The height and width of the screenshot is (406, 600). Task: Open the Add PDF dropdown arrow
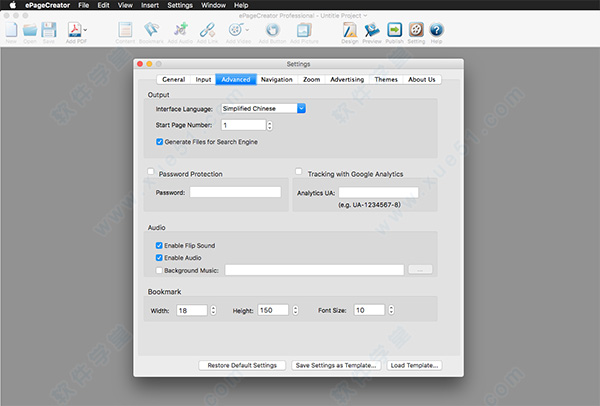click(x=85, y=29)
